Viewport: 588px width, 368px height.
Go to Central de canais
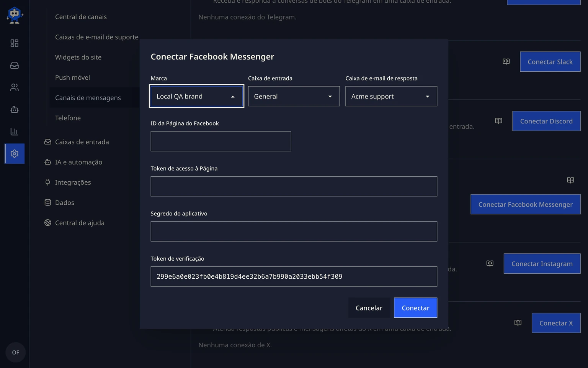81,17
